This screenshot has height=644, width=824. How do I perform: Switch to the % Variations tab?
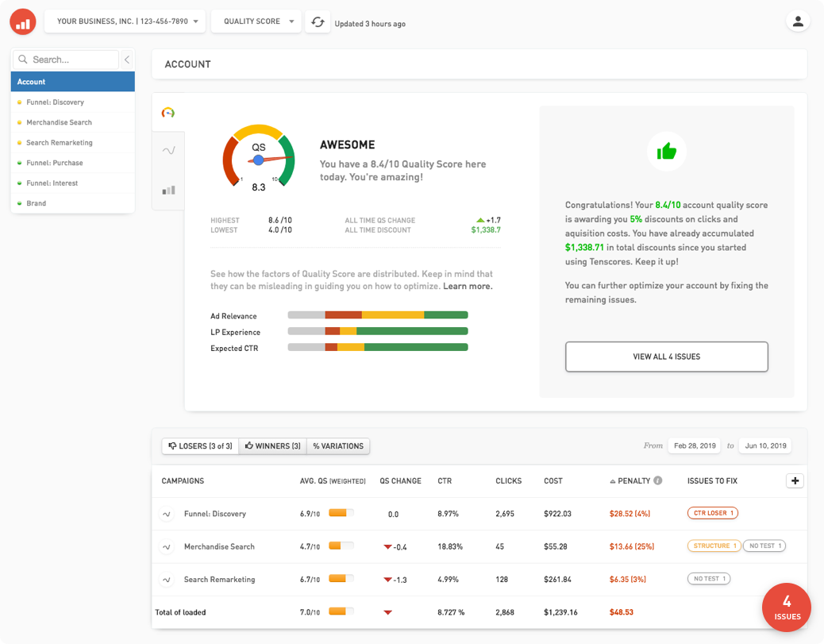[x=338, y=446]
